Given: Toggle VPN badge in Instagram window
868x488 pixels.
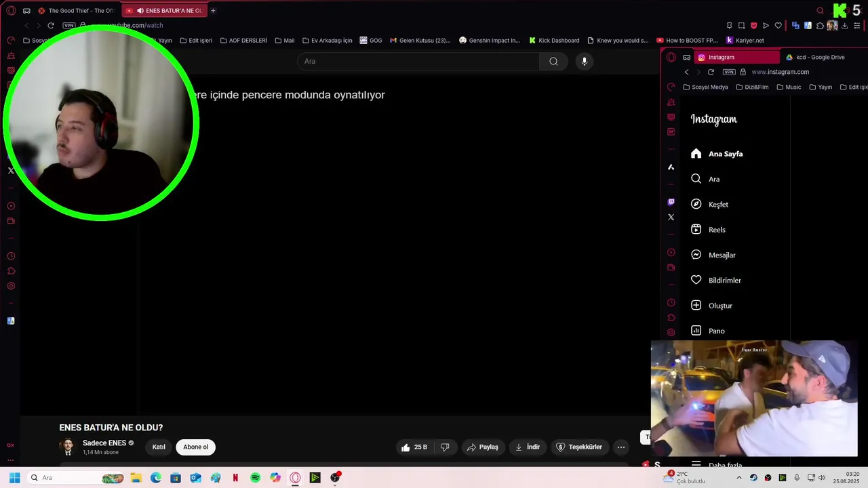Looking at the screenshot, I should [729, 72].
